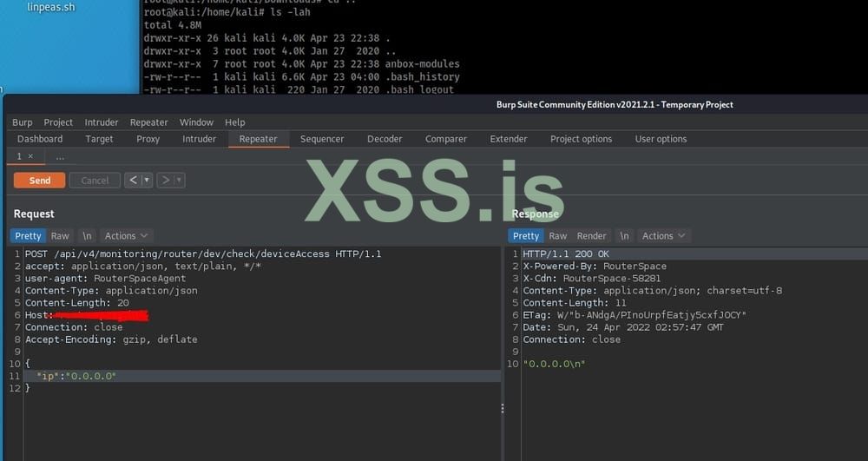Select Raw view in Response pane

[558, 236]
